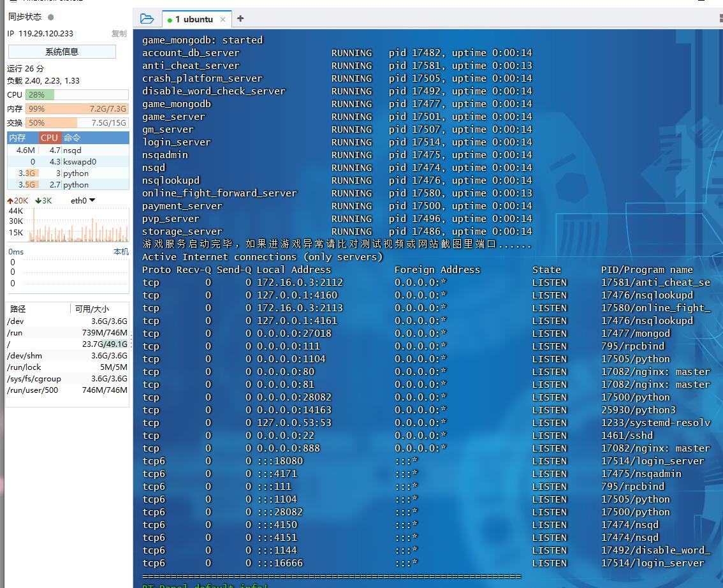Sort processes by 命令 column
This screenshot has width=723, height=588.
coord(95,137)
